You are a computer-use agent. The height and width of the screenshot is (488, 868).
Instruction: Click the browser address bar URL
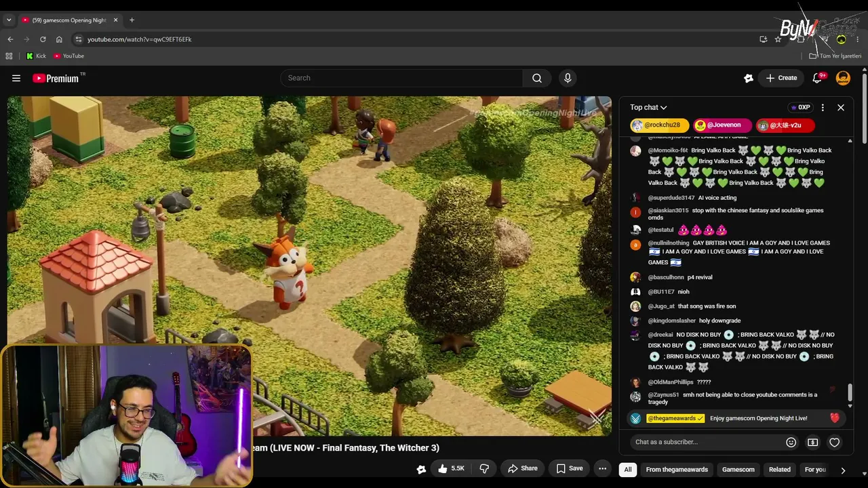[x=139, y=39]
